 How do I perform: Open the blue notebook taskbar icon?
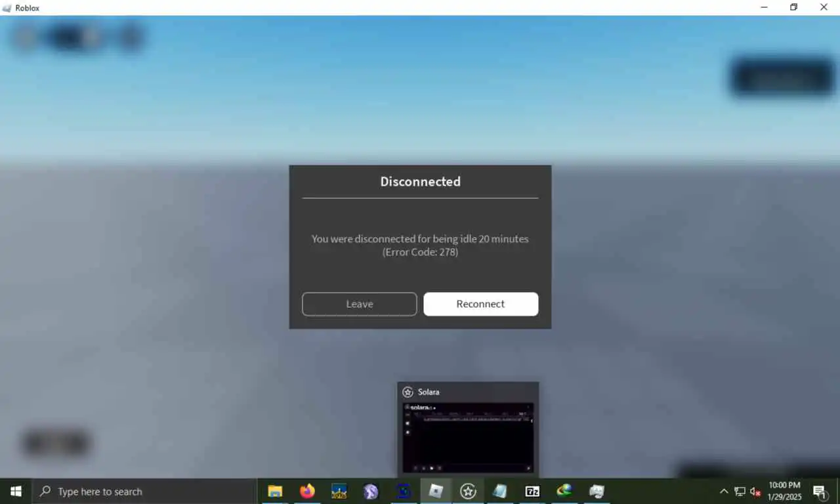[500, 492]
